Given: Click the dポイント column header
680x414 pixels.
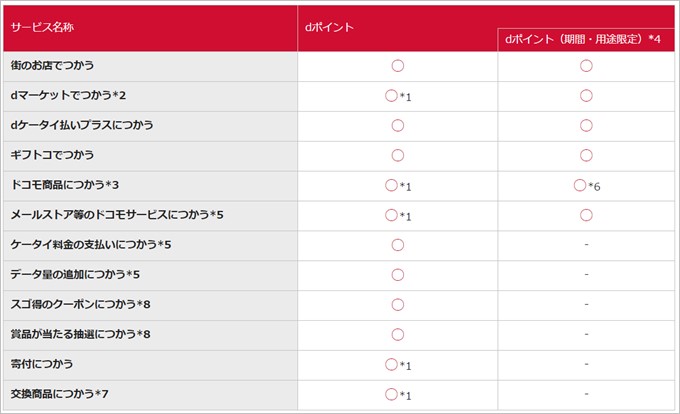Looking at the screenshot, I should coord(329,27).
